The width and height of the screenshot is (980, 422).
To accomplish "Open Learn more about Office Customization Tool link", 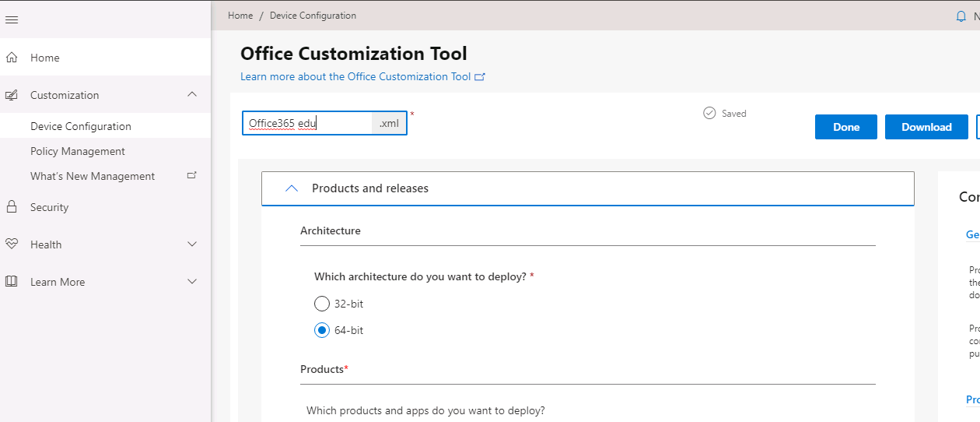I will (355, 76).
